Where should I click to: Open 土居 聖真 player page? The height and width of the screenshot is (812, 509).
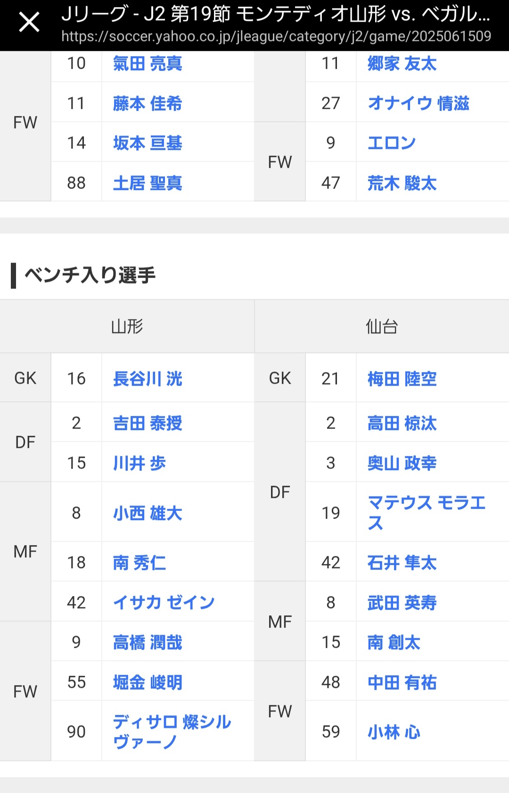(148, 183)
